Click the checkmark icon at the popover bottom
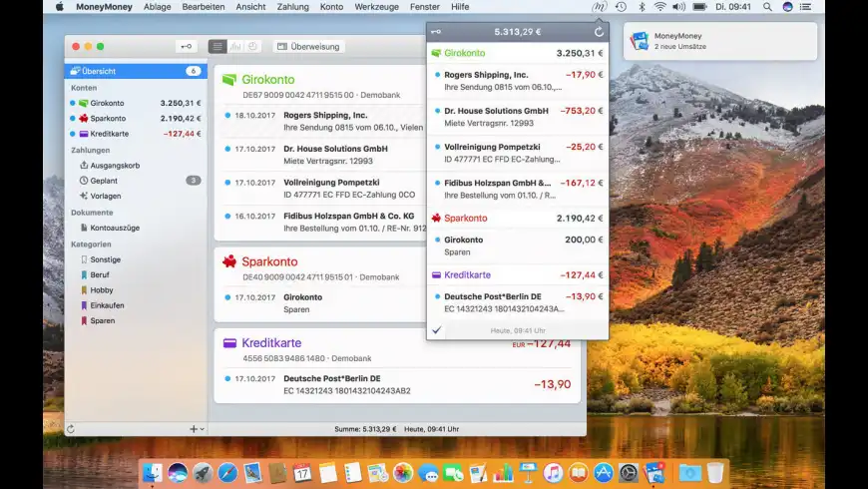 (437, 330)
